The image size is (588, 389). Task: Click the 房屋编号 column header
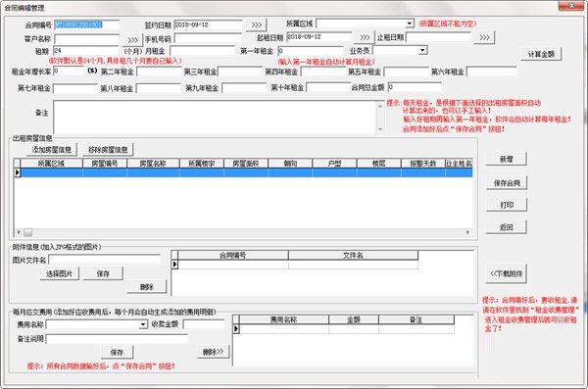(x=105, y=164)
